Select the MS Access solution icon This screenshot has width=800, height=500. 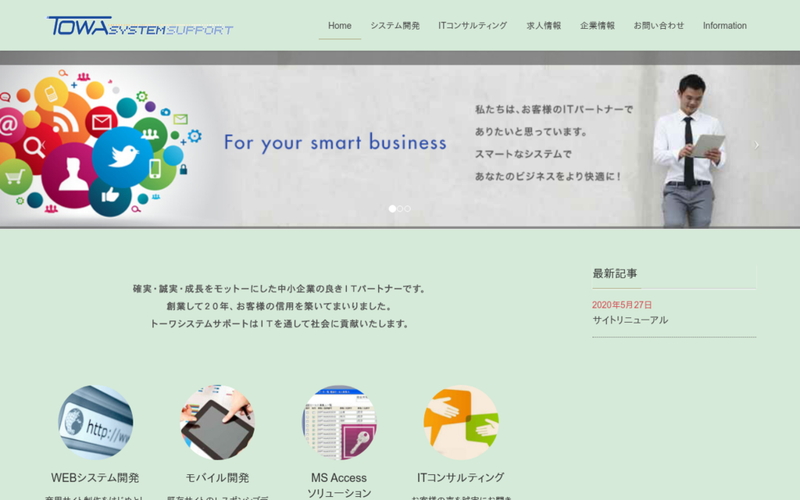(x=339, y=422)
